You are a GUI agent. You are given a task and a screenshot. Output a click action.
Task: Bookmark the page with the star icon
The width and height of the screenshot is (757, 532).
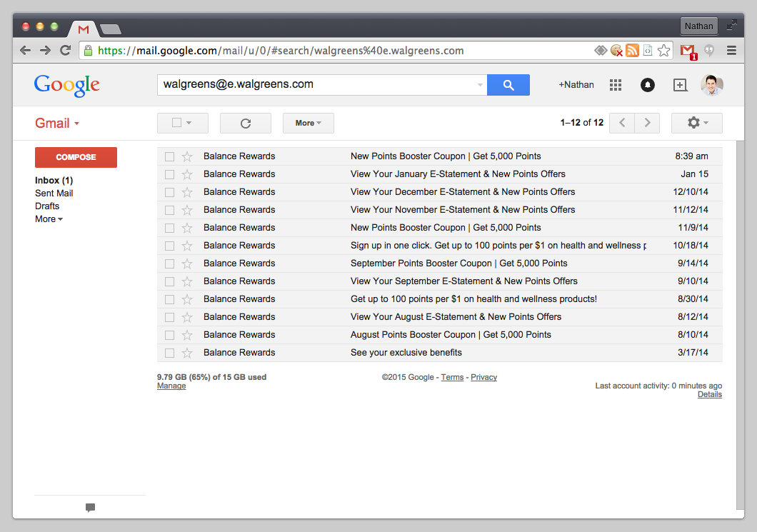point(664,50)
